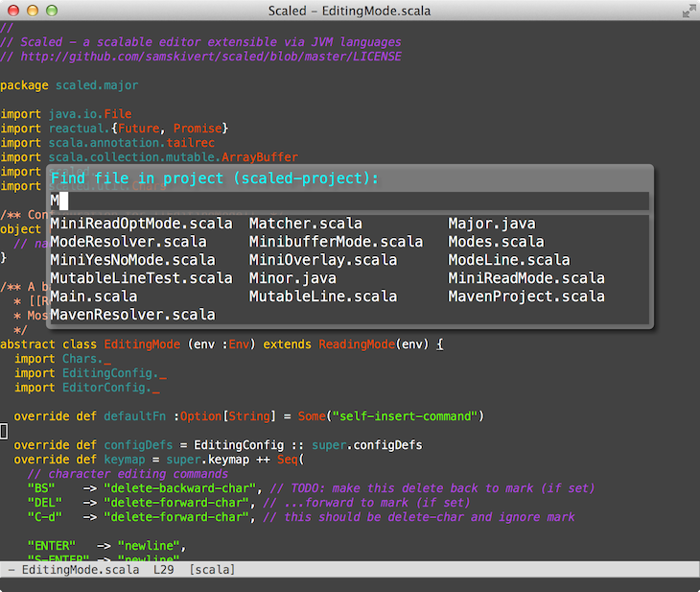700x592 pixels.
Task: Click the 'configDefs' definition name
Action: tap(138, 445)
